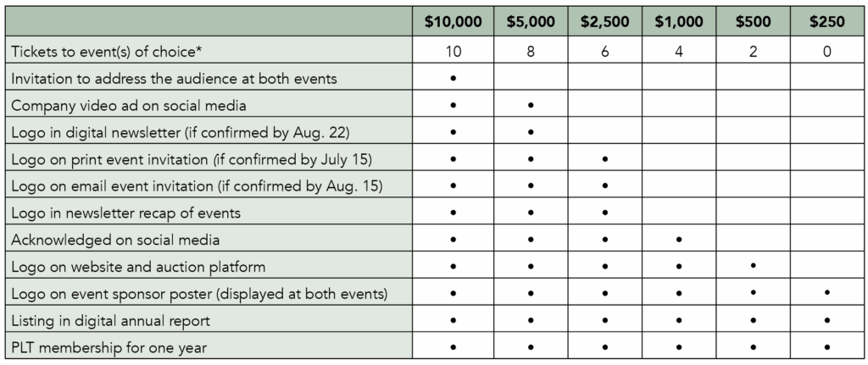The width and height of the screenshot is (868, 365).
Task: Click $5,000 bullet in company video ad row
Action: pos(530,106)
